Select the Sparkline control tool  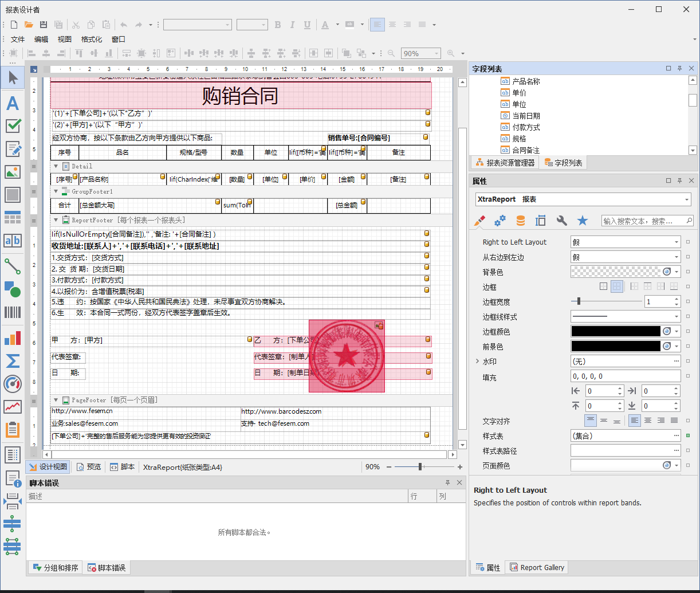(12, 406)
